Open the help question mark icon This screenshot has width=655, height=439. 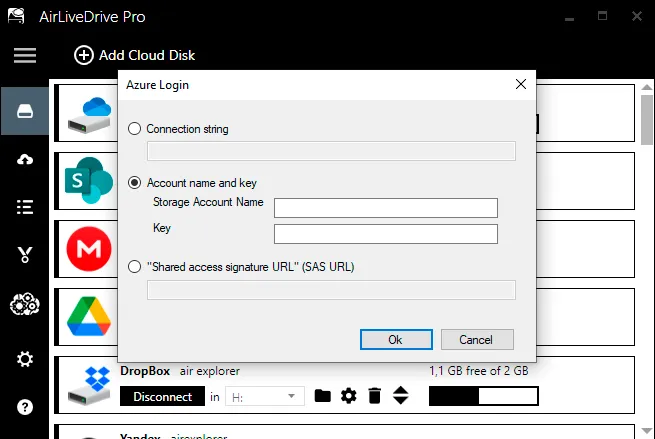(25, 407)
